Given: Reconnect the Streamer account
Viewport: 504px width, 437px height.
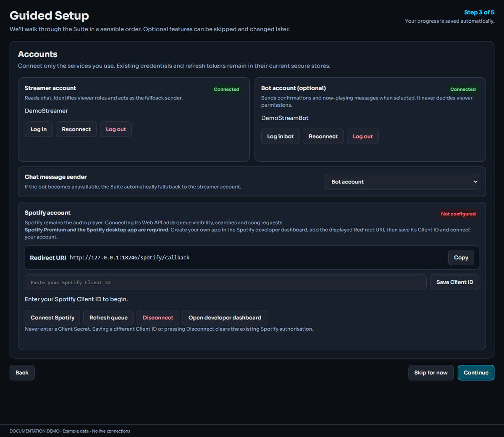Looking at the screenshot, I should click(x=76, y=129).
